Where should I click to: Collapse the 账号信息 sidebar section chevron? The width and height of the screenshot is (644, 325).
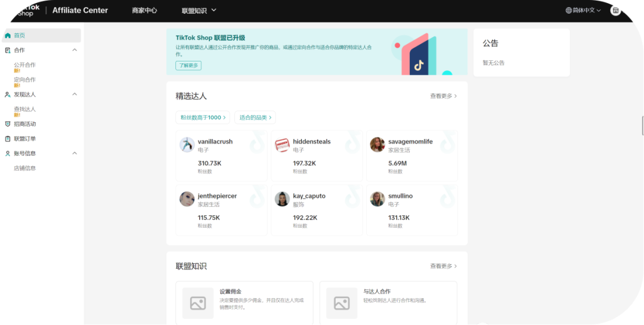(x=75, y=153)
